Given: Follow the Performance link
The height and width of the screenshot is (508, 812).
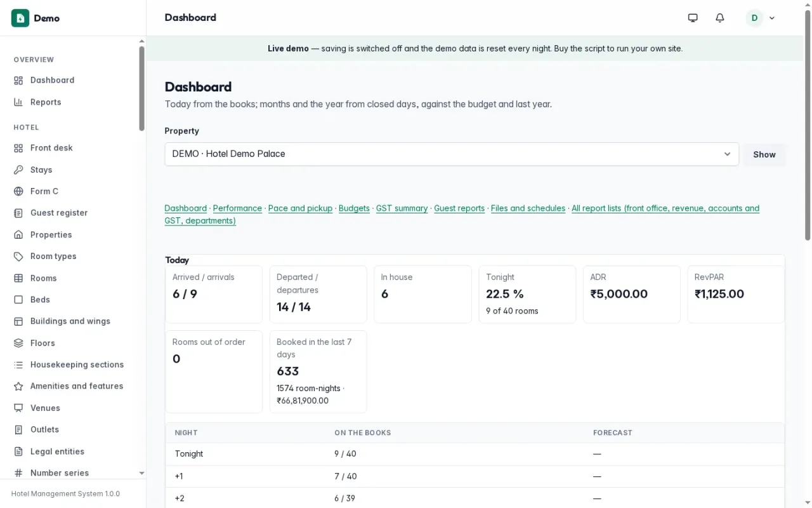Looking at the screenshot, I should (x=237, y=208).
